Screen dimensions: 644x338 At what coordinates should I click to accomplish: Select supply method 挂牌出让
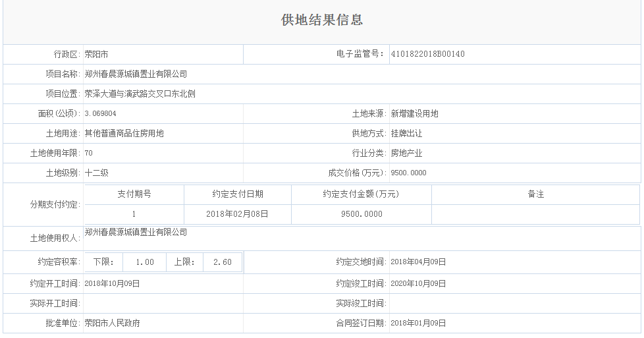406,133
